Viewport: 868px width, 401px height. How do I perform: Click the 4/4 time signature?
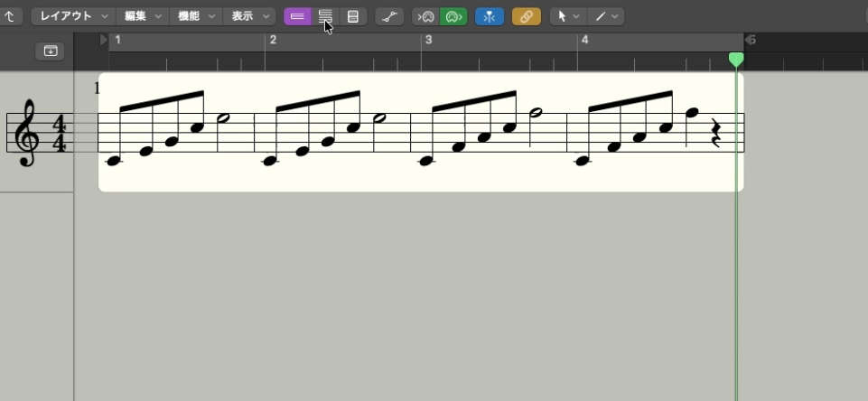pos(59,133)
